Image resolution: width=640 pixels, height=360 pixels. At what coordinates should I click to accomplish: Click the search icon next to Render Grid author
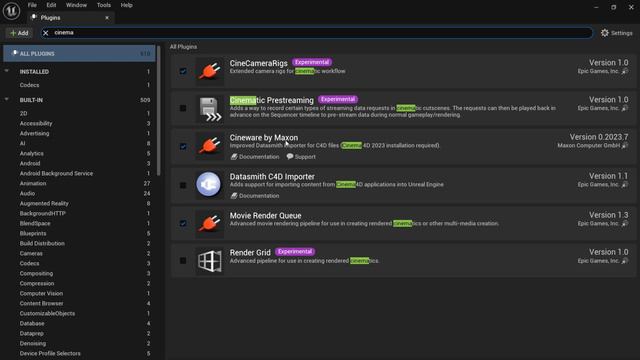tap(624, 261)
